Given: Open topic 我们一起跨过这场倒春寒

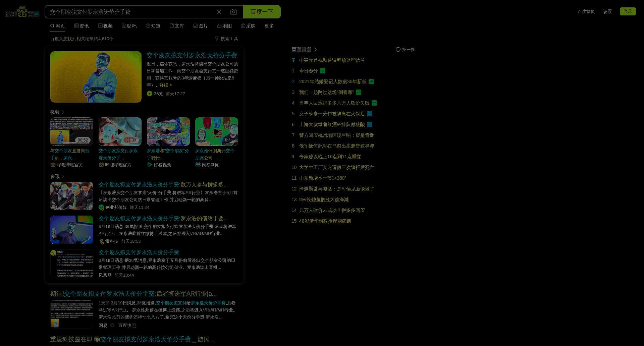Looking at the screenshot, I should tap(326, 92).
